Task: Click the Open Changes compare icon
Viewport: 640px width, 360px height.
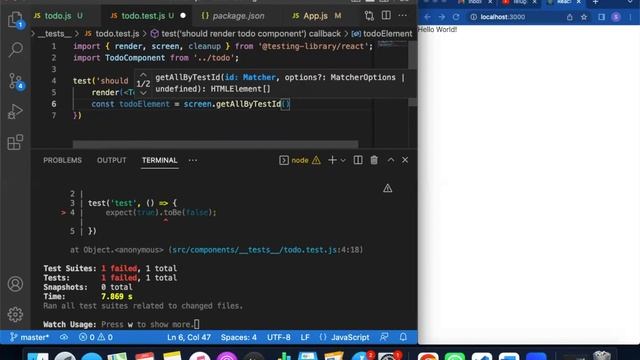Action: (x=369, y=16)
